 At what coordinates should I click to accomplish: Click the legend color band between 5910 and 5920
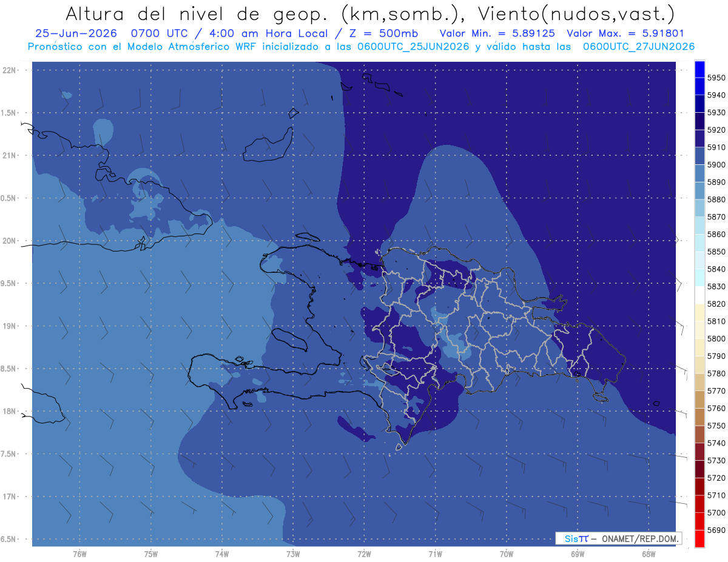coord(699,139)
